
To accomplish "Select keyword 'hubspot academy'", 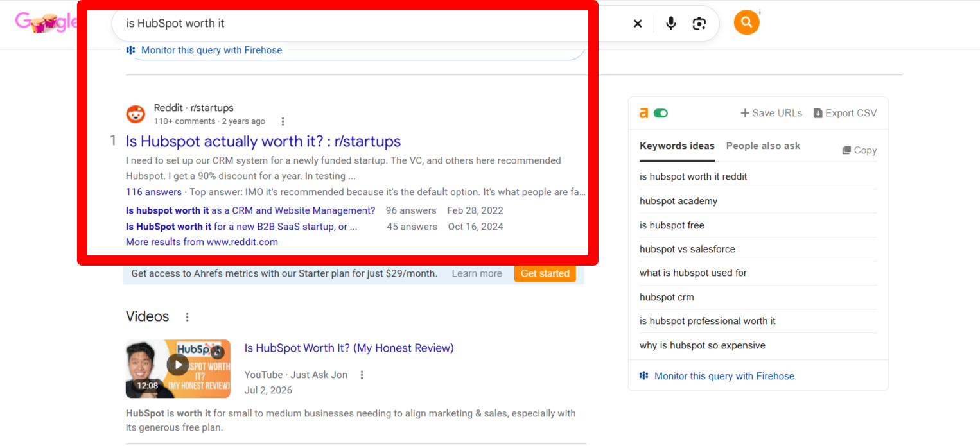I will (678, 201).
